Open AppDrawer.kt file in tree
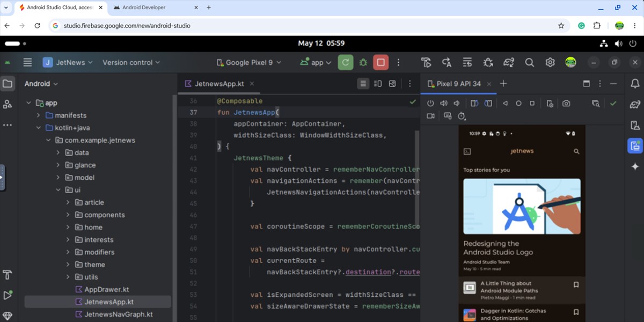The height and width of the screenshot is (322, 644). pyautogui.click(x=101, y=289)
